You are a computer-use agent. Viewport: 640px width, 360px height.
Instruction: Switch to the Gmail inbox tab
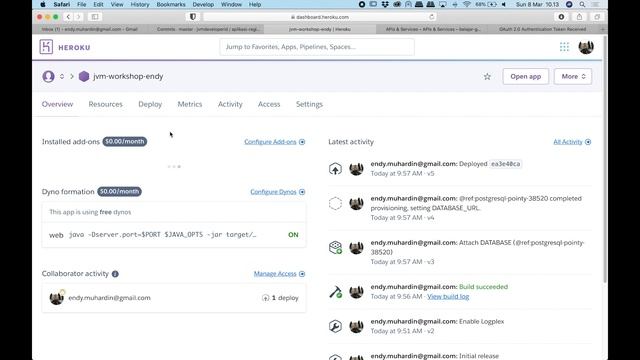[89, 29]
